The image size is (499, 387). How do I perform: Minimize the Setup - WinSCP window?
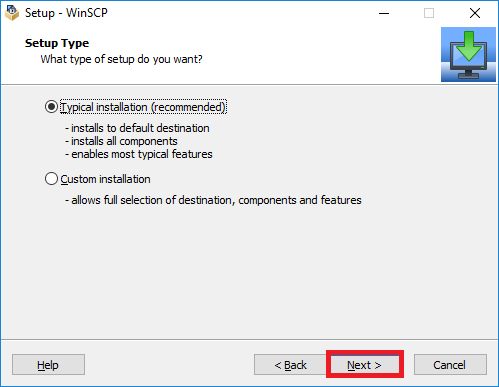[384, 13]
